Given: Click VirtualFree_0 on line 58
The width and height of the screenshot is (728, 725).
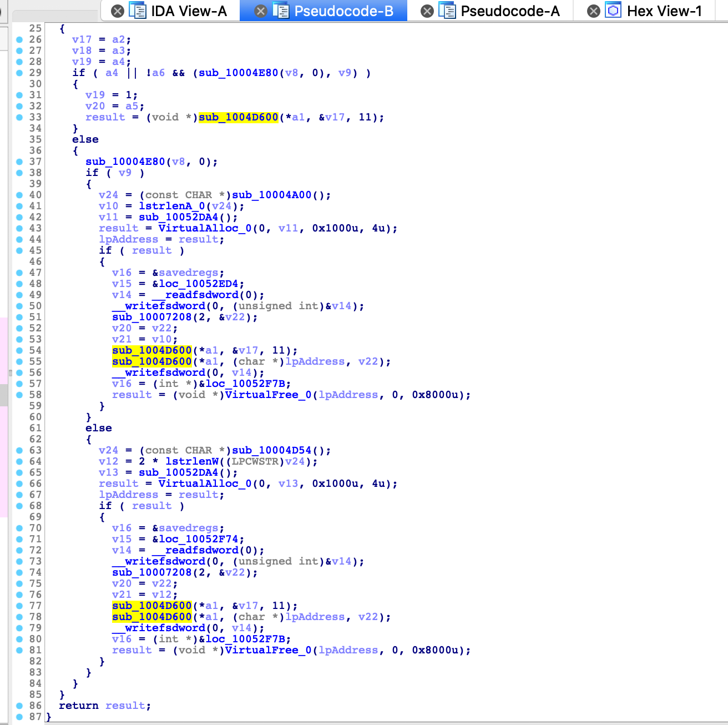Looking at the screenshot, I should [269, 395].
